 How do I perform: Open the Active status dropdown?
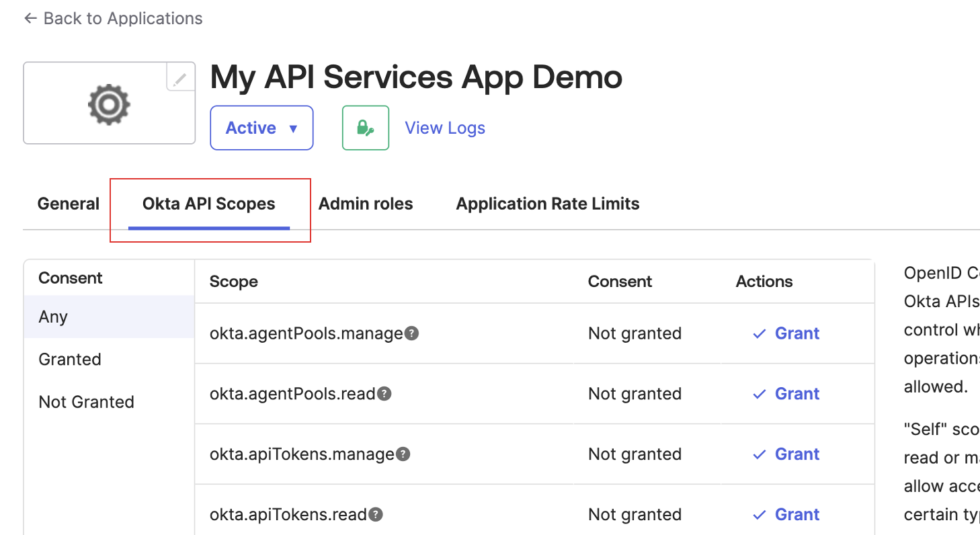point(261,128)
